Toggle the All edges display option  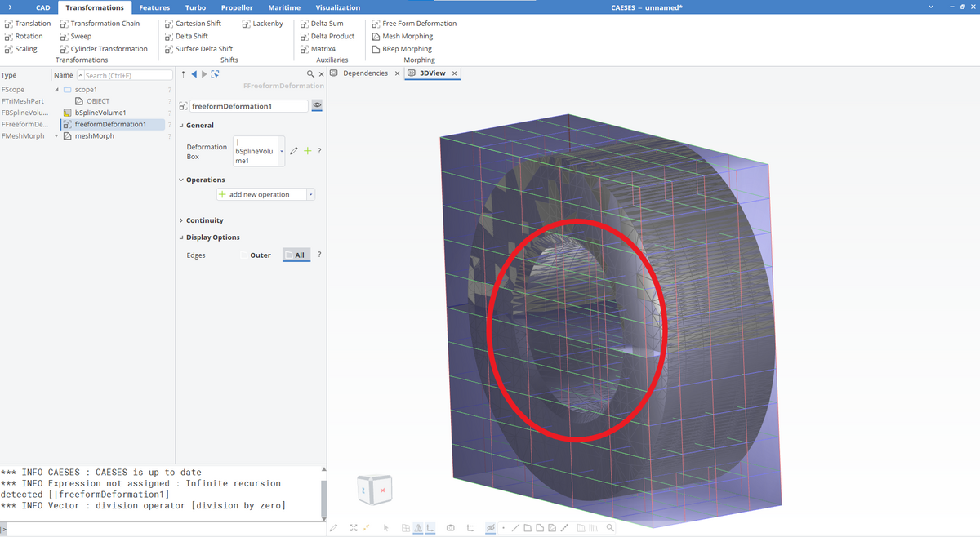(x=296, y=255)
